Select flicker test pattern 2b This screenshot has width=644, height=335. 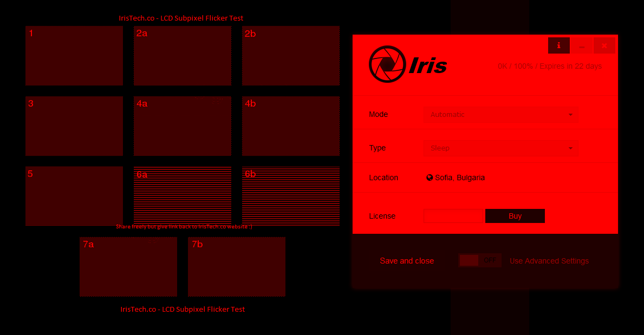pos(291,56)
